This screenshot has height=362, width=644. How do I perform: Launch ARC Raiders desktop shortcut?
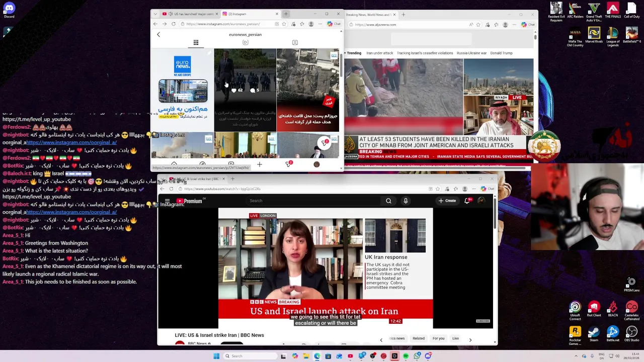[x=575, y=11]
